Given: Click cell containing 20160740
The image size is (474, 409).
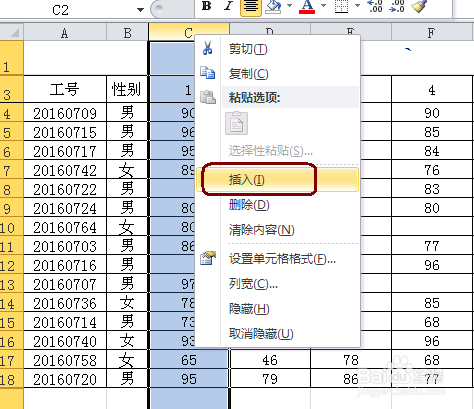Looking at the screenshot, I should coord(65,341).
